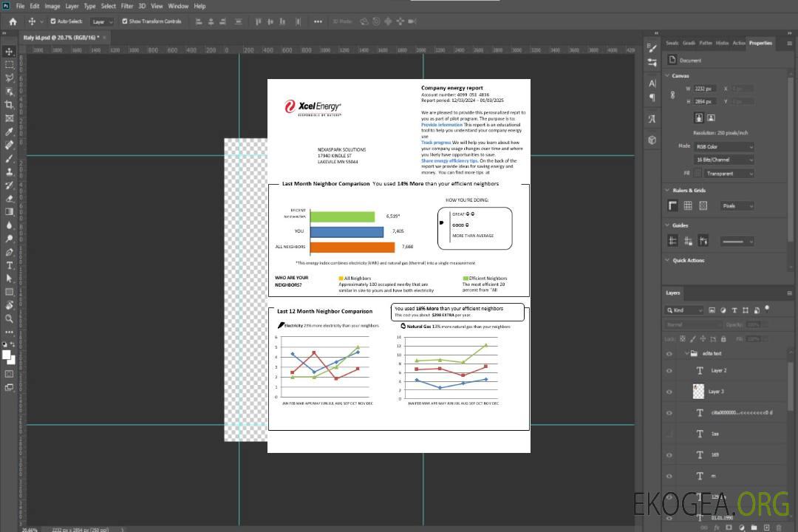The height and width of the screenshot is (532, 798).
Task: Toggle the Auto-Select checkbox
Action: (53, 21)
